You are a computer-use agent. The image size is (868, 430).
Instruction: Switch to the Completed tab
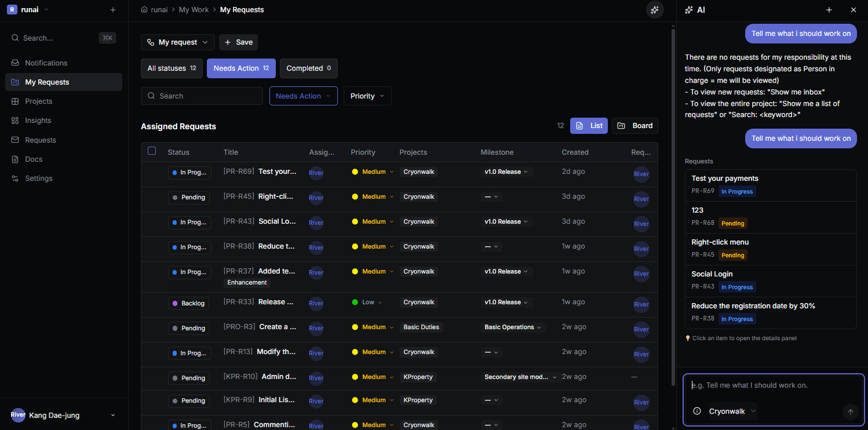point(308,68)
